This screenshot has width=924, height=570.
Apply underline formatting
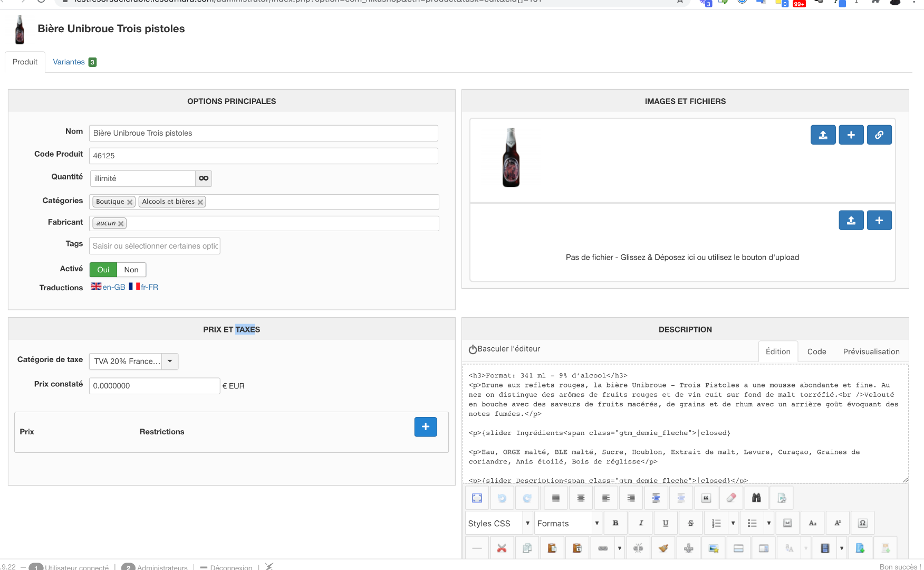click(666, 523)
